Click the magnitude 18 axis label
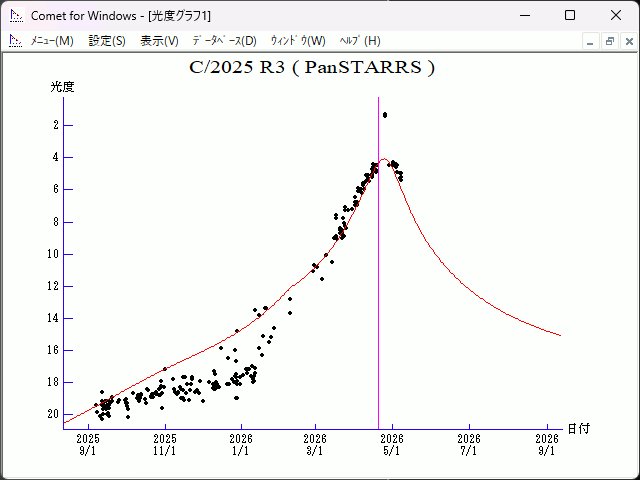 [53, 382]
